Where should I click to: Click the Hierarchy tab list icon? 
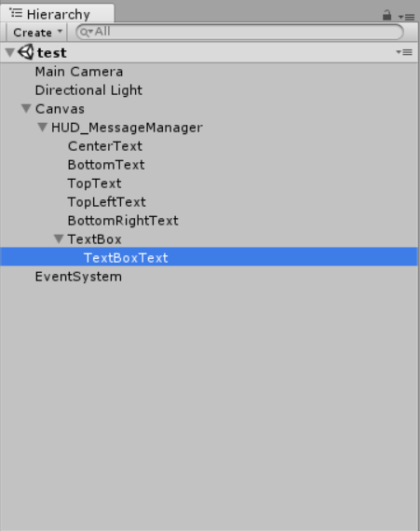coord(16,14)
